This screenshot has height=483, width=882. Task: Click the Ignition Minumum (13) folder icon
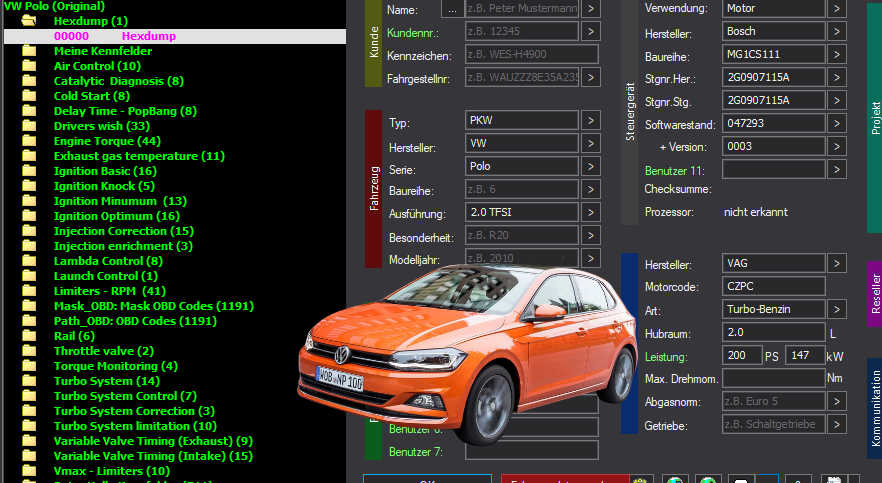pos(29,201)
